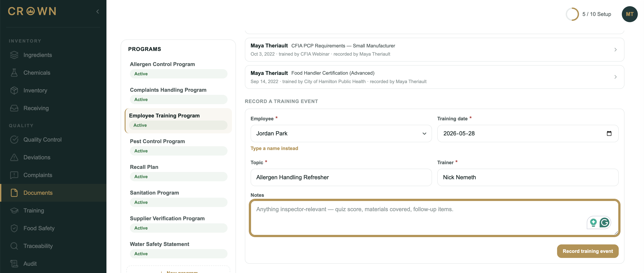
Task: Click the Documents file icon
Action: coord(14,193)
